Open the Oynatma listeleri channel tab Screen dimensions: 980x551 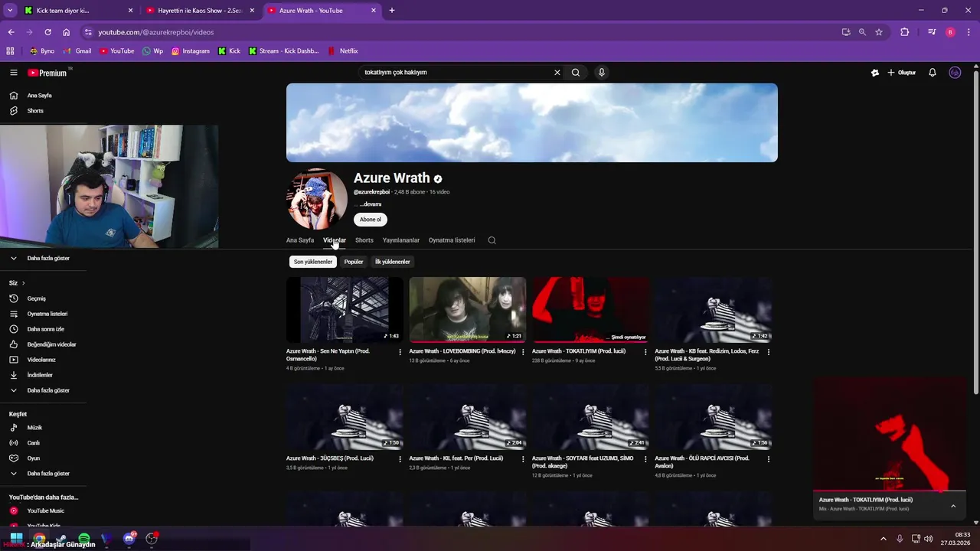(452, 240)
